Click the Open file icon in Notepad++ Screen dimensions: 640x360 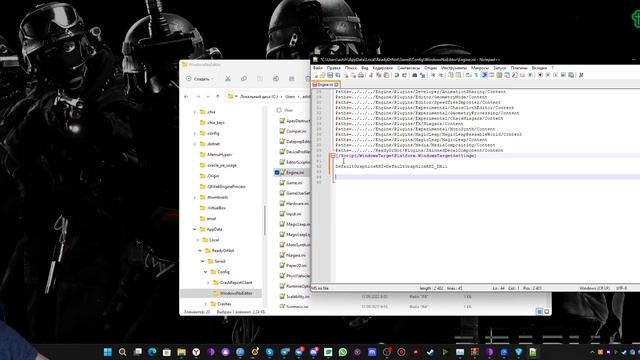[x=322, y=75]
